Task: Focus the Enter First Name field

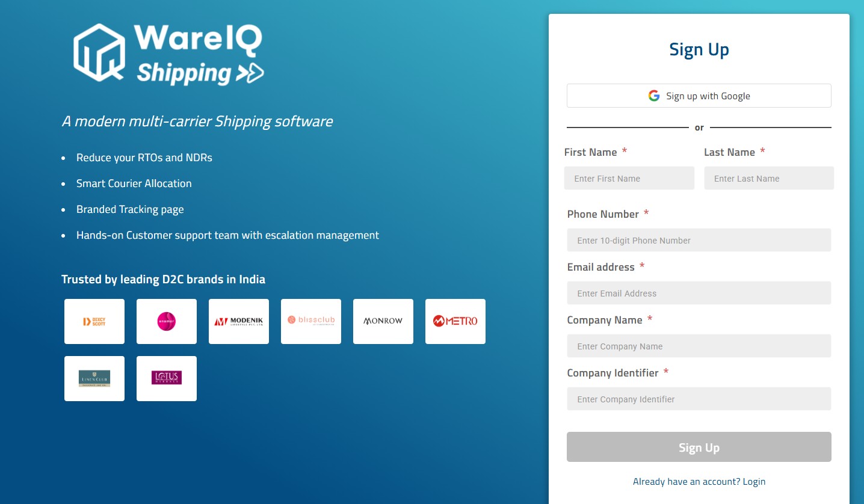Action: 629,178
